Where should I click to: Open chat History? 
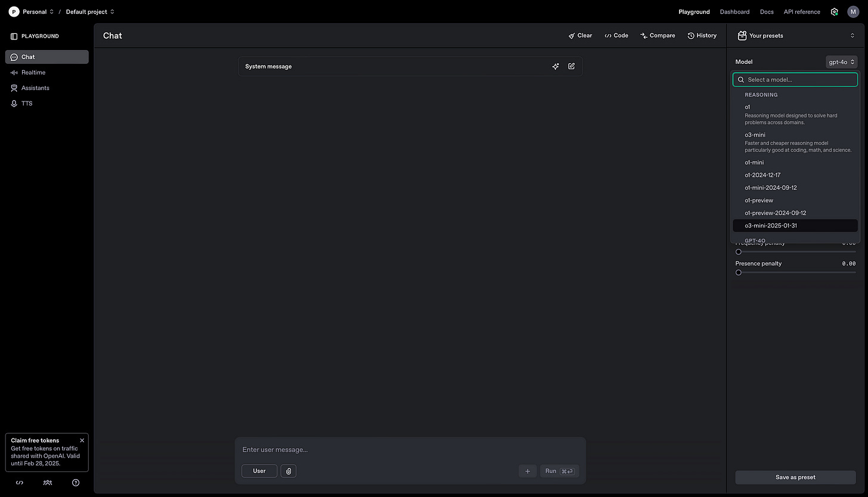702,36
